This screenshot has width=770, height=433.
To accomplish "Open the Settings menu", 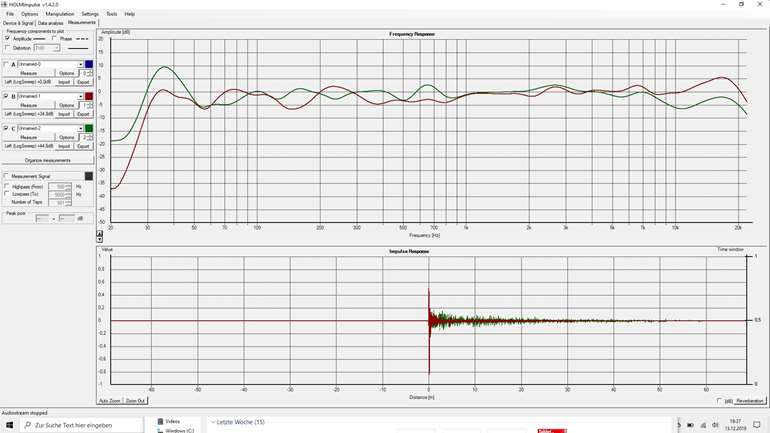I will pyautogui.click(x=90, y=14).
